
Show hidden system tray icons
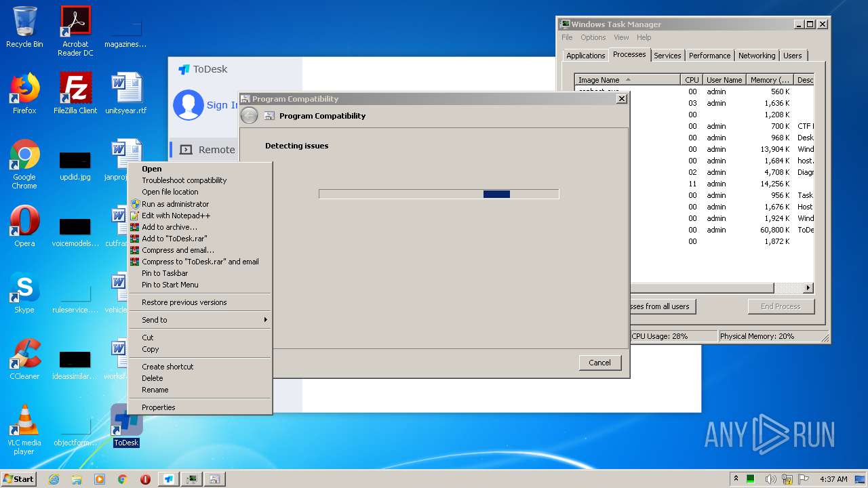point(736,479)
